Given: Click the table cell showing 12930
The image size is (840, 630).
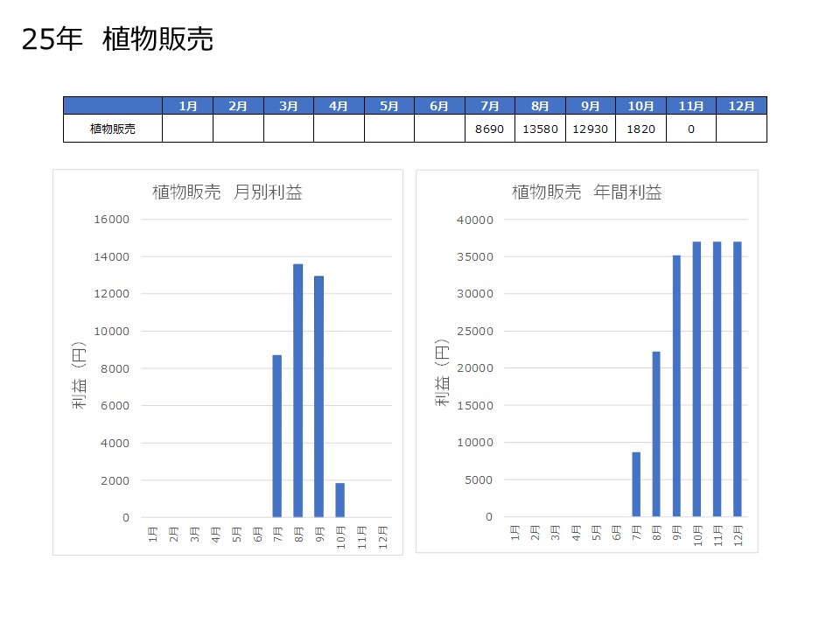Looking at the screenshot, I should [591, 129].
